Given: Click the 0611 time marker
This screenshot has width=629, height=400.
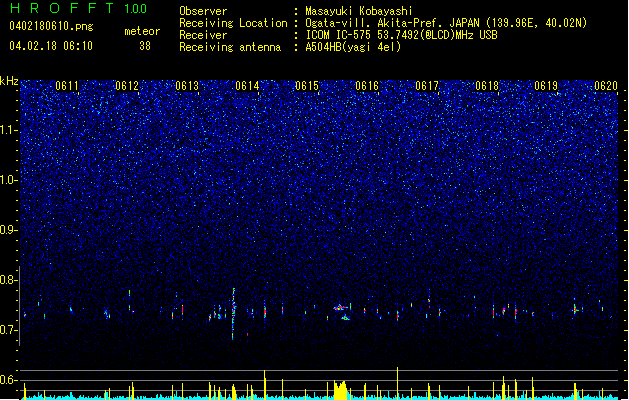Looking at the screenshot, I should pyautogui.click(x=67, y=86).
